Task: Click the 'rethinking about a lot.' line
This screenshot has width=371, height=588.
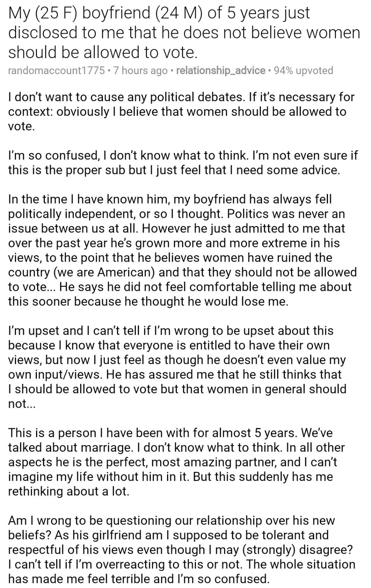Action: (x=69, y=491)
